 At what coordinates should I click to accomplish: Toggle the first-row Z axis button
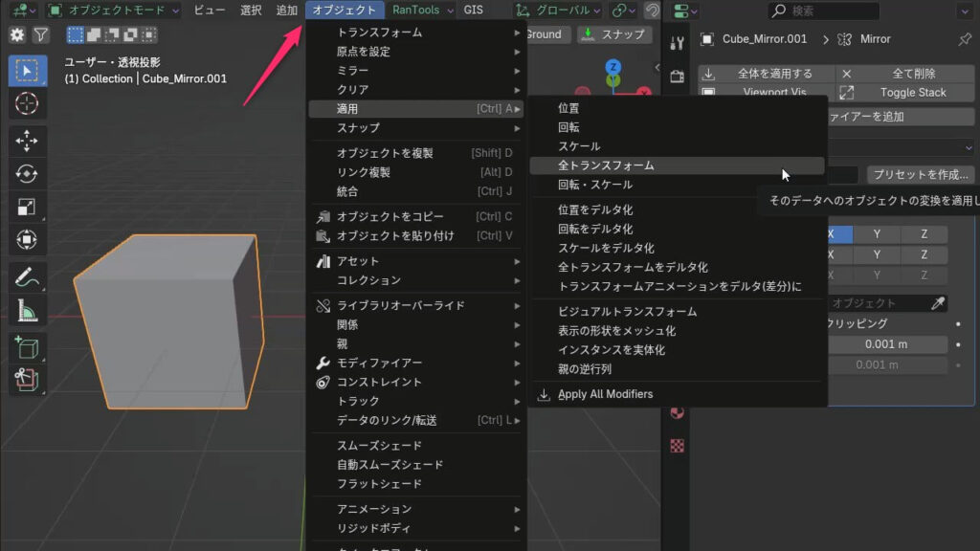(924, 234)
